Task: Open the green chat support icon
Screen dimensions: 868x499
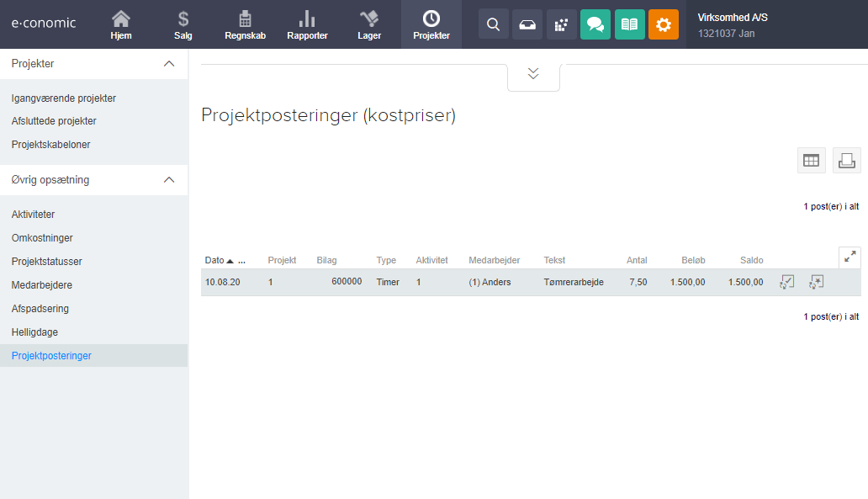Action: (595, 24)
